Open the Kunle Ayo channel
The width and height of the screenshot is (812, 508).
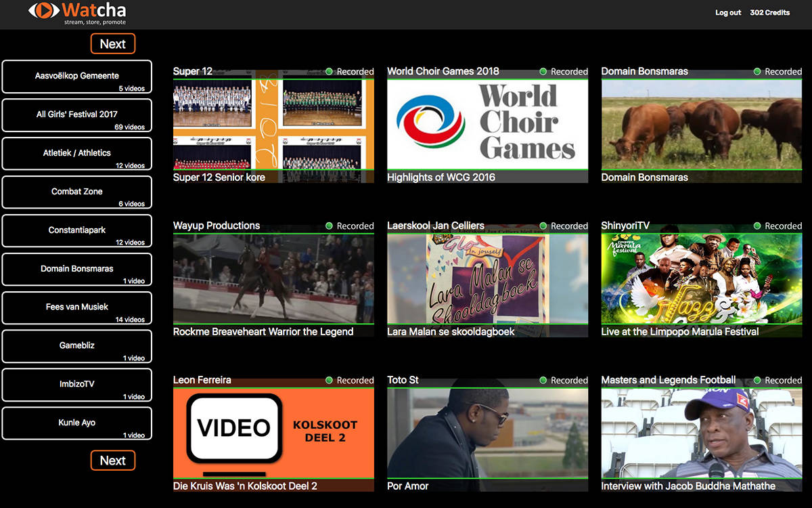(x=77, y=423)
